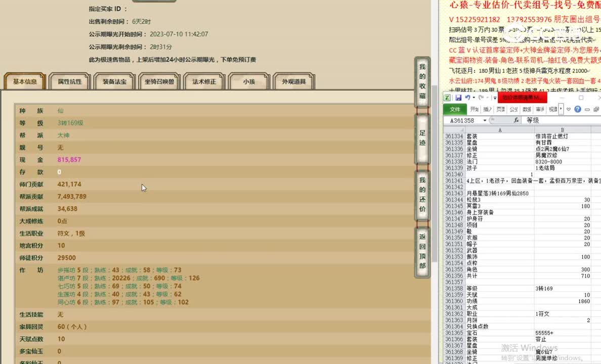601x364 pixels.
Task: Click the 我的还价 side button
Action: [422, 195]
